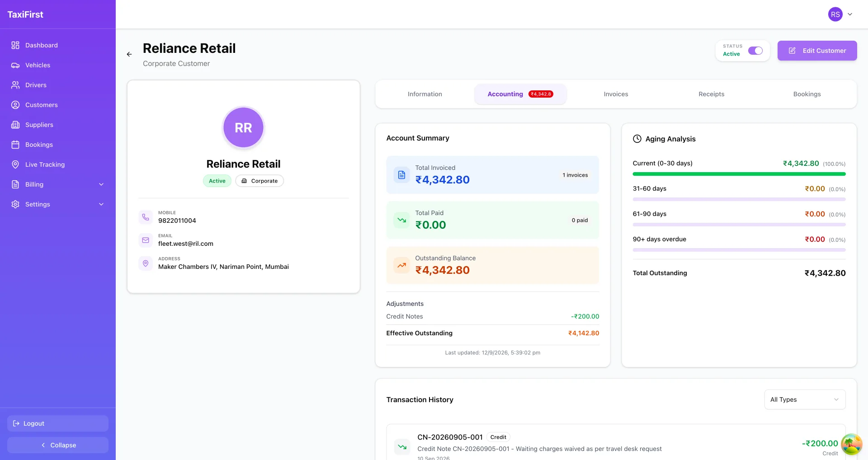Click the RS user avatar
This screenshot has width=868, height=460.
click(x=835, y=14)
